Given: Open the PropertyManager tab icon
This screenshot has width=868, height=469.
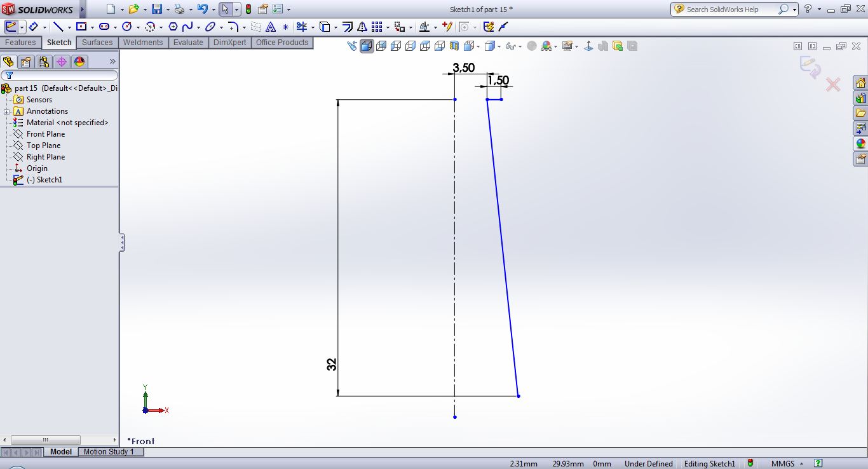Looking at the screenshot, I should pos(25,62).
